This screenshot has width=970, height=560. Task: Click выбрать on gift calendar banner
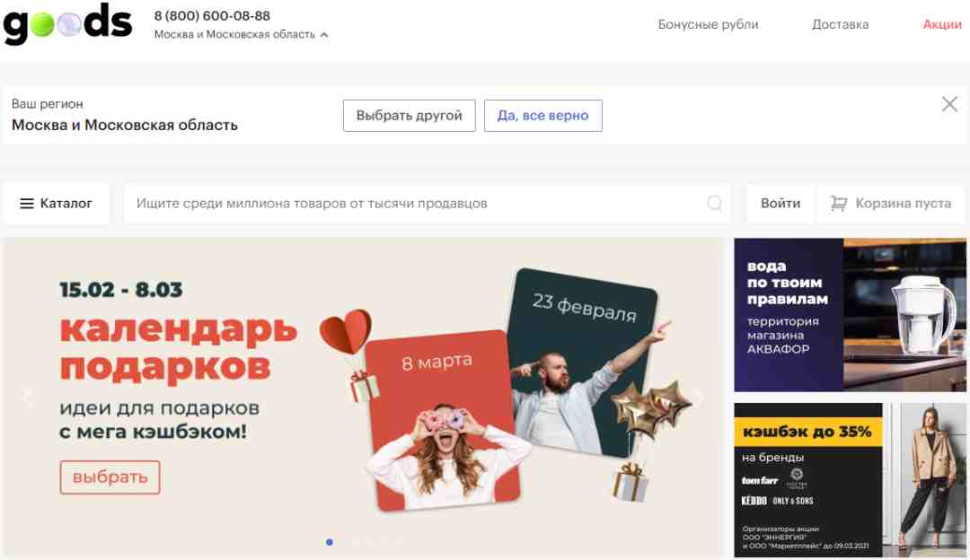coord(110,477)
